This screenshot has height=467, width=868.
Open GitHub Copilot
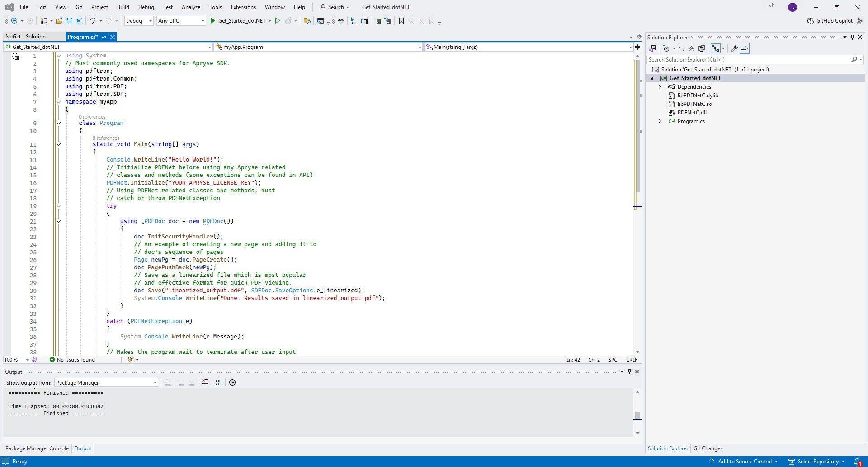click(831, 20)
